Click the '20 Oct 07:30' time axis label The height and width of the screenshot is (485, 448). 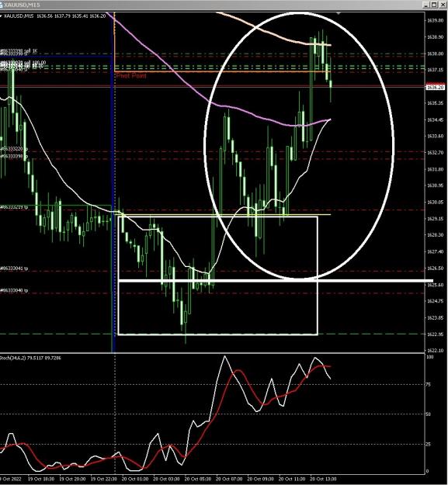(229, 479)
